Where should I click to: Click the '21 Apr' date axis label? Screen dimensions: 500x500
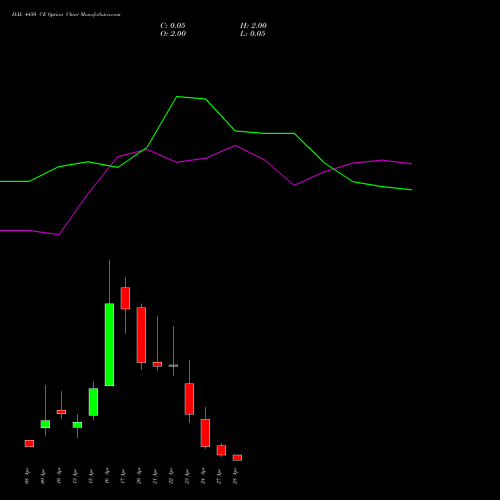[155, 476]
